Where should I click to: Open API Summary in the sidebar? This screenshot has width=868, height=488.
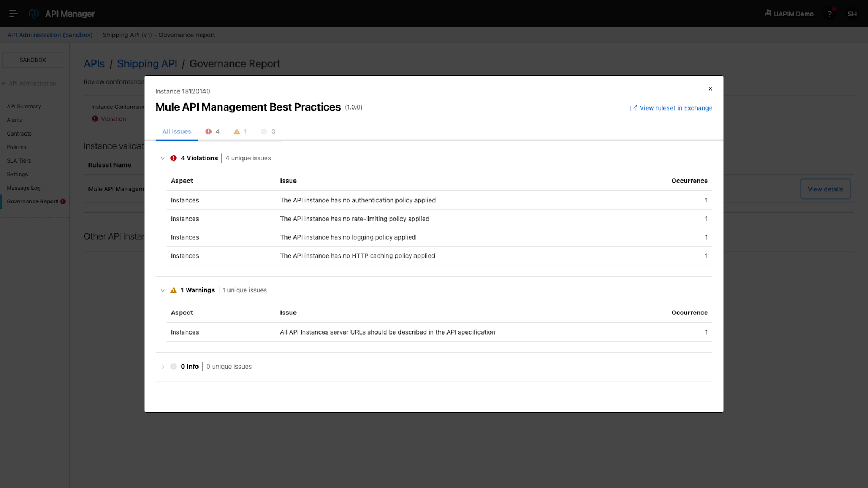[x=24, y=107]
